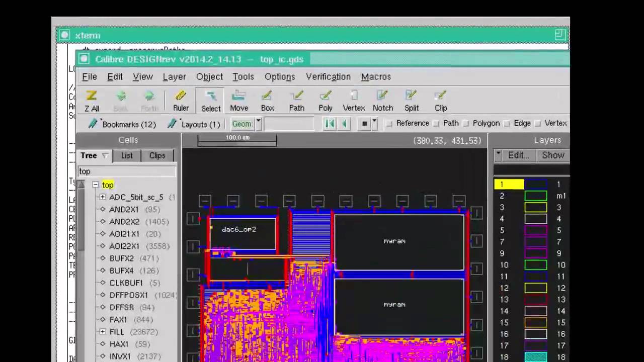Click the Geom button
644x362 pixels.
[x=243, y=124]
